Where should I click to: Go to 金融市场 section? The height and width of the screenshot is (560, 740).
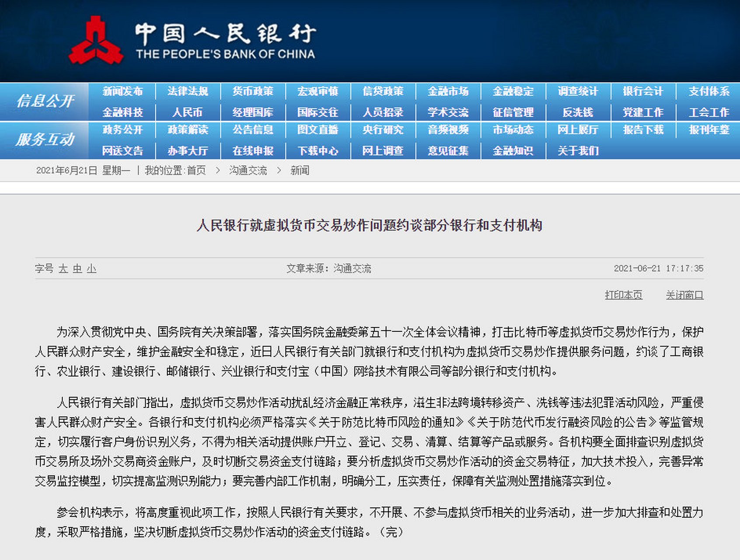[448, 91]
